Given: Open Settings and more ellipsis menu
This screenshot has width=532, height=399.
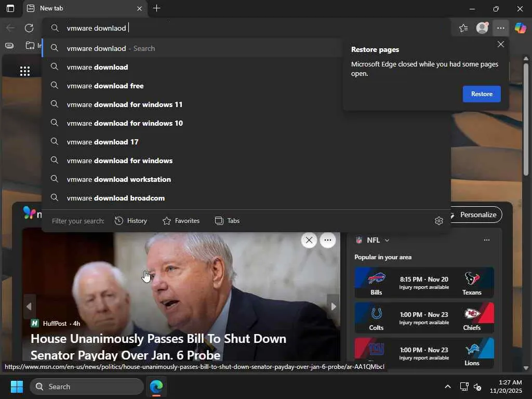Looking at the screenshot, I should (x=501, y=28).
